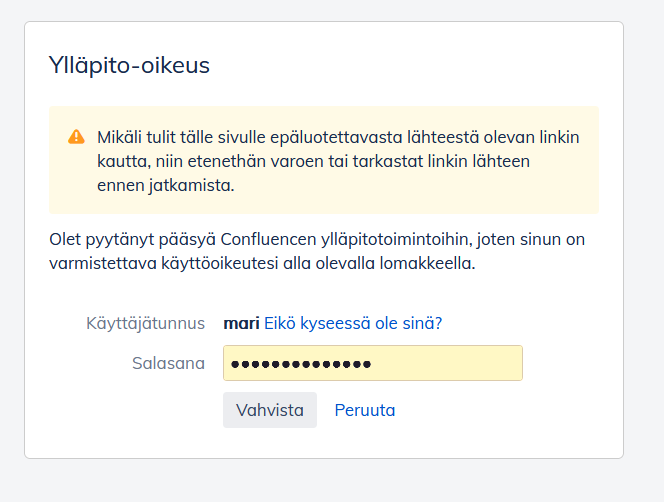Click the Salasana label

168,363
